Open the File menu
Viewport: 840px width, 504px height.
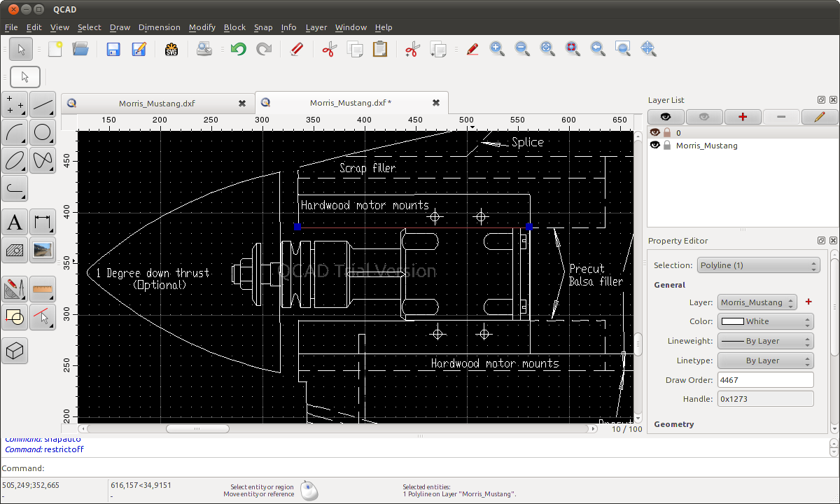(11, 27)
